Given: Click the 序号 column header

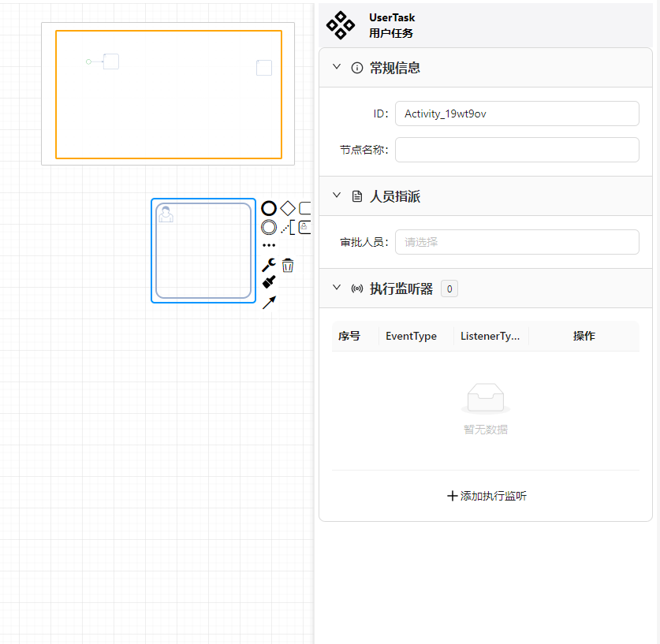Looking at the screenshot, I should (349, 336).
